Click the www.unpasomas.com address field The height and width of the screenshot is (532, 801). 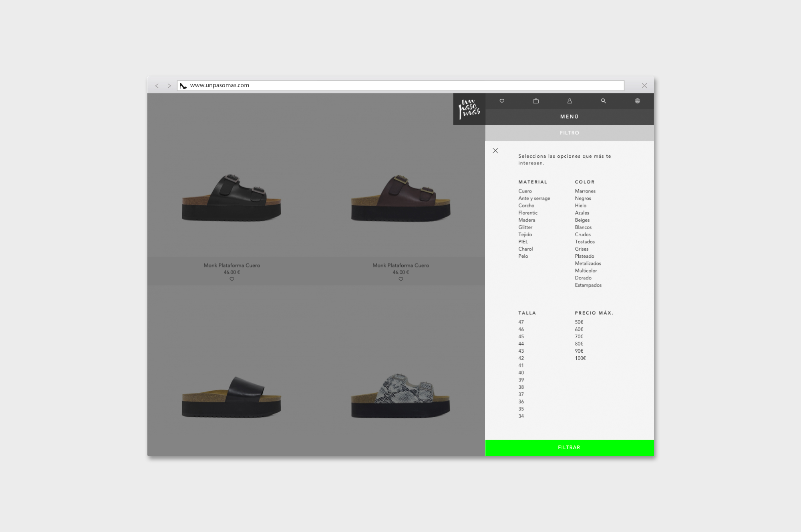pos(400,85)
